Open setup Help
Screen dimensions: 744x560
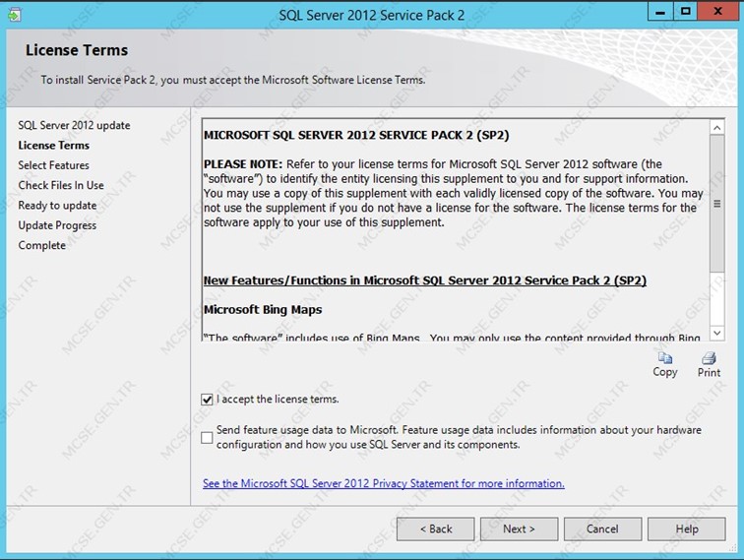pyautogui.click(x=687, y=529)
